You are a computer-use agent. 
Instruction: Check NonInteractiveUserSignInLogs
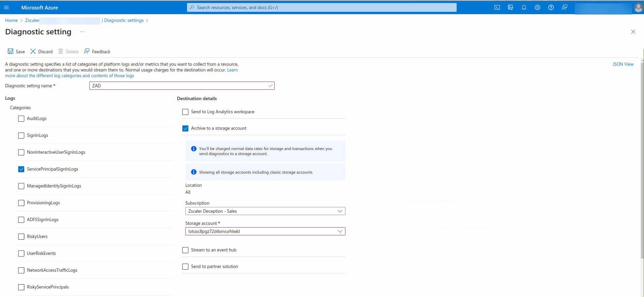pos(21,152)
